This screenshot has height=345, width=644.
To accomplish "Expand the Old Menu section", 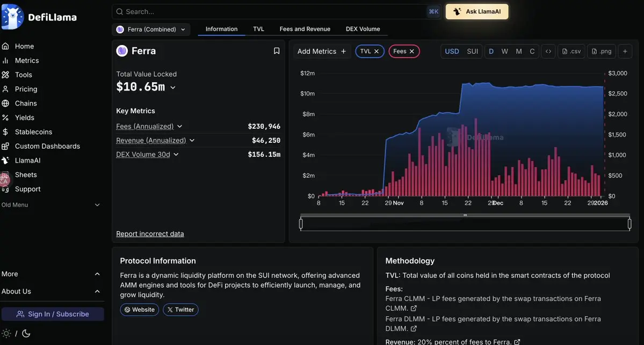I will pyautogui.click(x=97, y=205).
